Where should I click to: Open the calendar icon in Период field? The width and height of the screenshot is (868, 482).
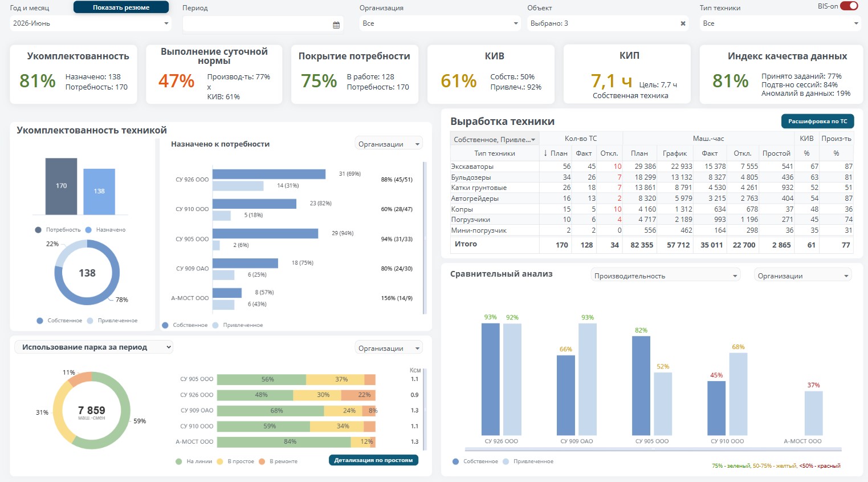tap(336, 25)
